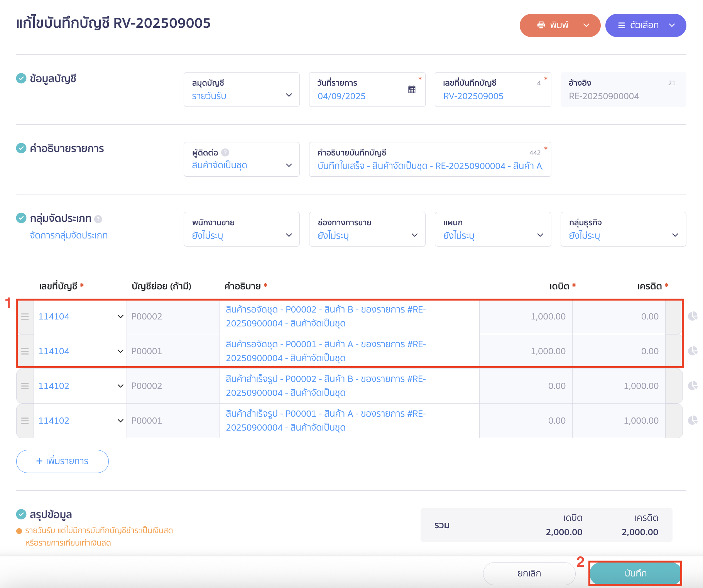Click drag handle of the last P00001 row
The width and height of the screenshot is (703, 588).
[25, 421]
